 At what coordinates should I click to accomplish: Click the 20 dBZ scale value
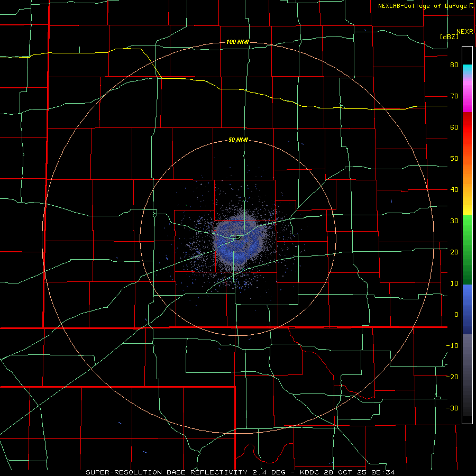coord(454,252)
